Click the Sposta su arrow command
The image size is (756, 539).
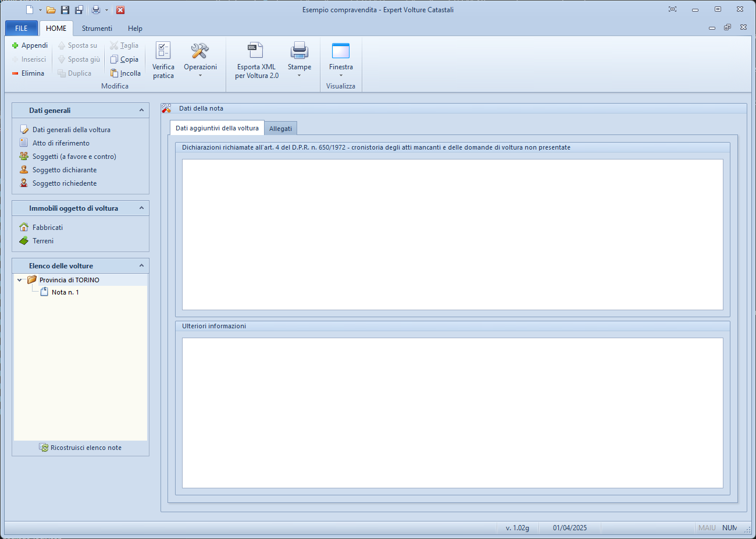77,45
